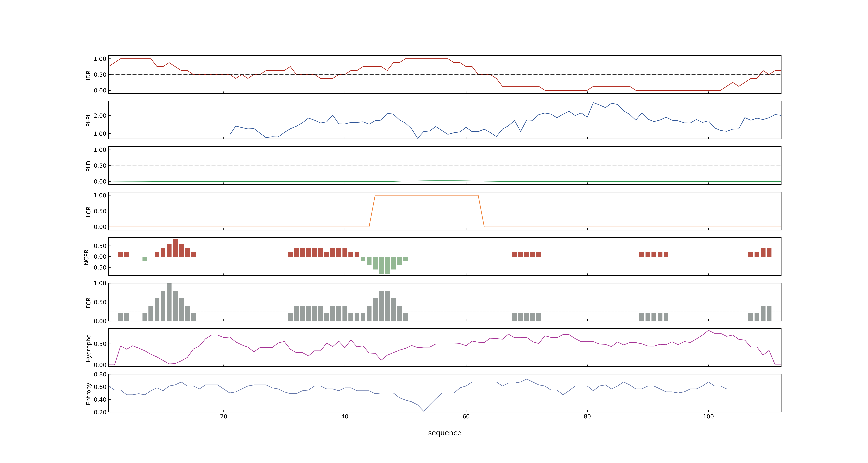The height and width of the screenshot is (463, 868).
Task: Click the FCR axis label
Action: 88,302
